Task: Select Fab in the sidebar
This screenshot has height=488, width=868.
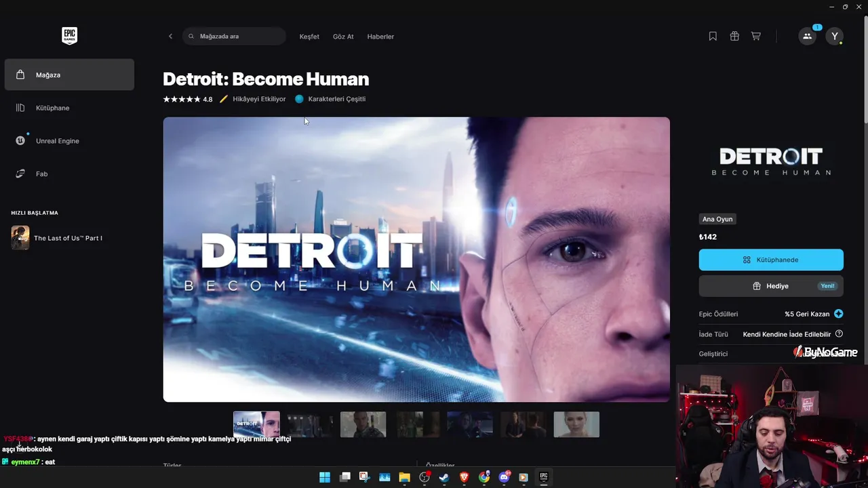Action: [x=69, y=174]
